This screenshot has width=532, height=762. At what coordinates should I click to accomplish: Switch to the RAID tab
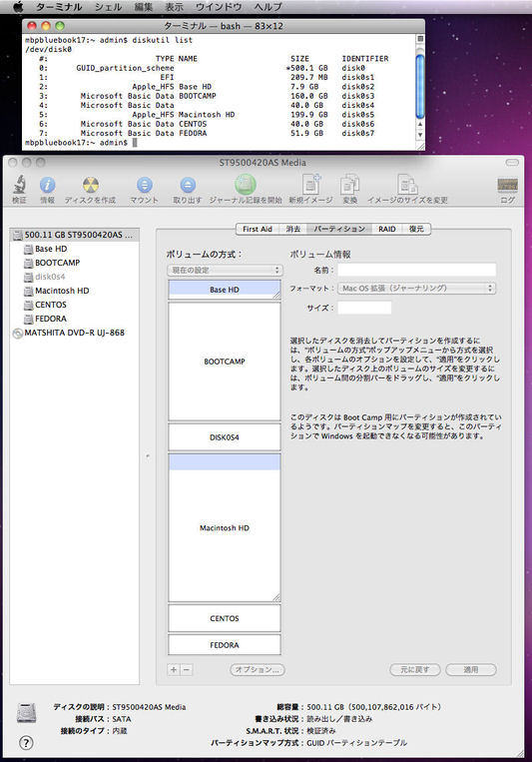click(386, 229)
